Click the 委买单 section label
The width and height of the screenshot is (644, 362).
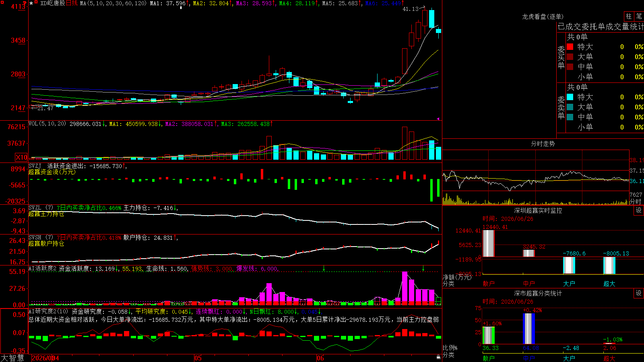click(x=561, y=58)
